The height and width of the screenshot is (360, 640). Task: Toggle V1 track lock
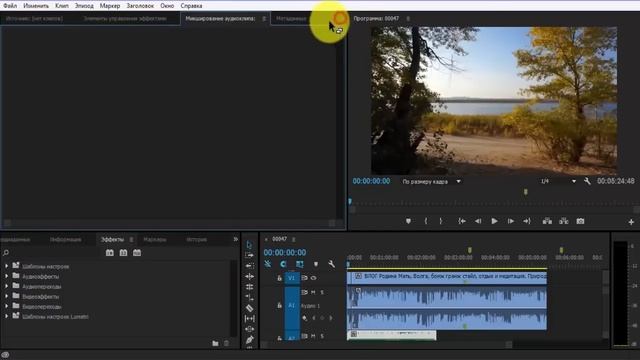coord(280,278)
